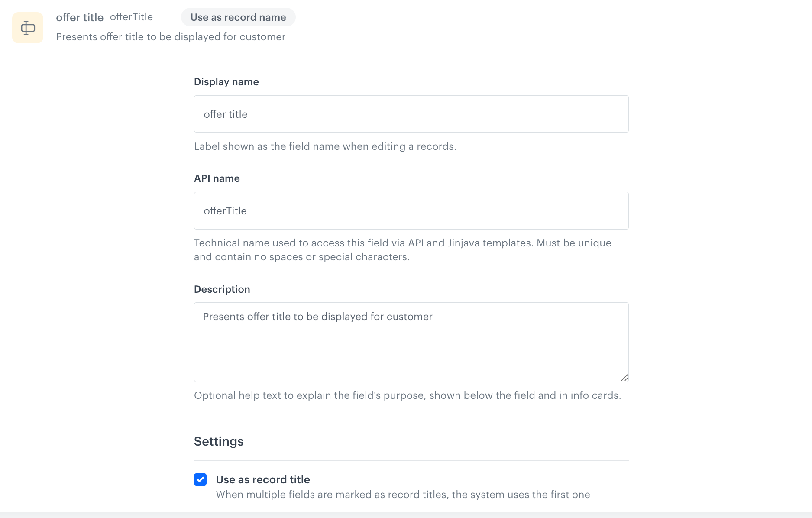Click the API name technical help text
This screenshot has height=518, width=812.
(x=402, y=250)
